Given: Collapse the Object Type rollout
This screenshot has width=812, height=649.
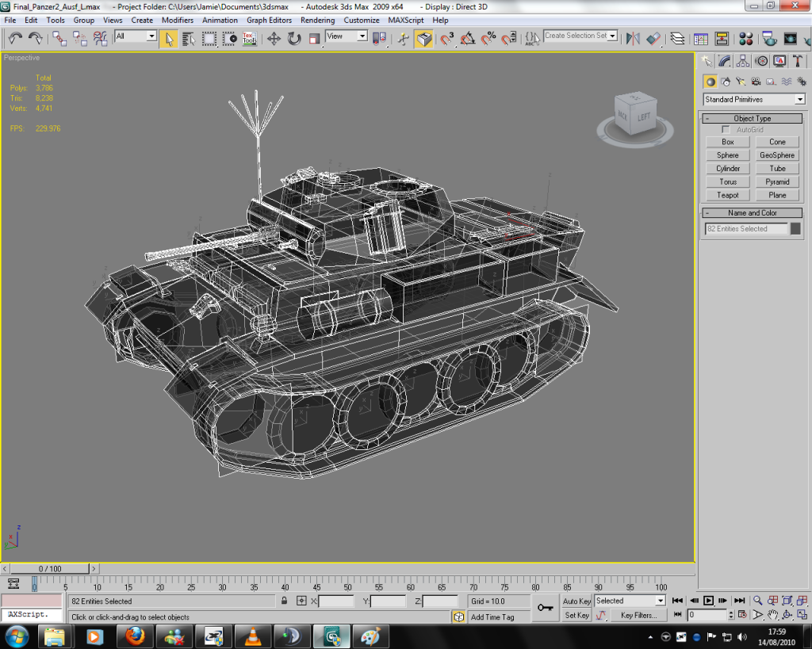Looking at the screenshot, I should pos(707,119).
